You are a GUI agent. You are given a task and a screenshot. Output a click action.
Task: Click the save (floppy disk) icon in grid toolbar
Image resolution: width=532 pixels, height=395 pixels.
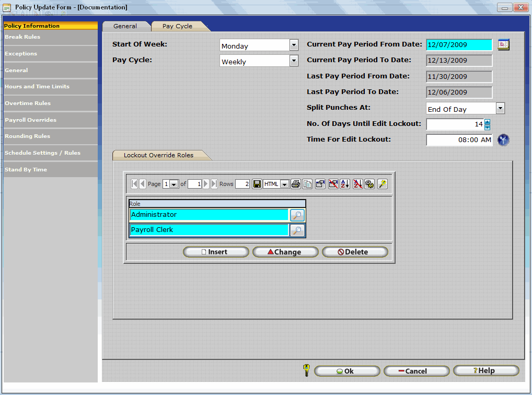click(x=257, y=184)
